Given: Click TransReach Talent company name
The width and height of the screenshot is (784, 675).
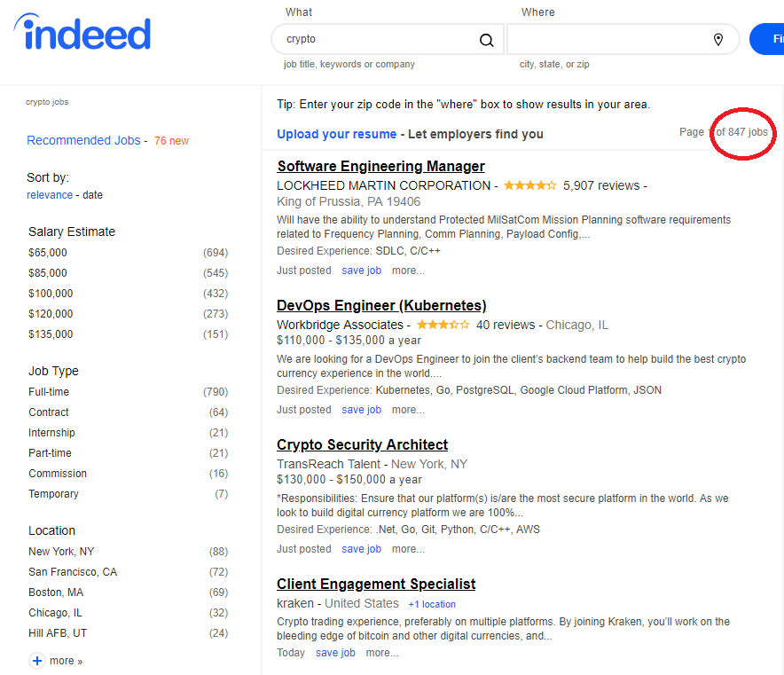Looking at the screenshot, I should point(328,464).
